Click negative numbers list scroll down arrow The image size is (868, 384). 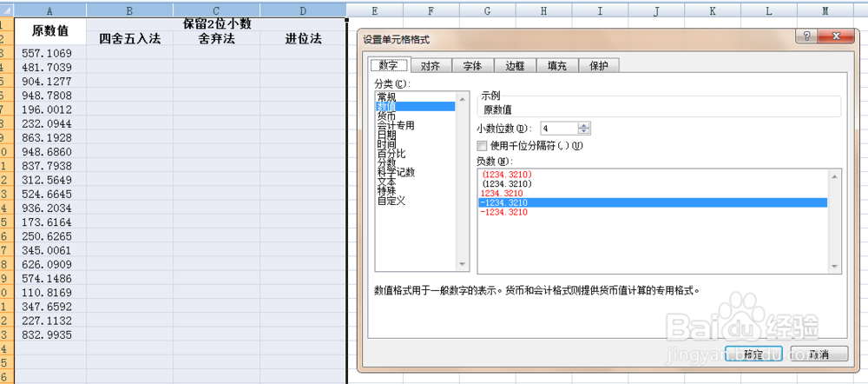[834, 267]
